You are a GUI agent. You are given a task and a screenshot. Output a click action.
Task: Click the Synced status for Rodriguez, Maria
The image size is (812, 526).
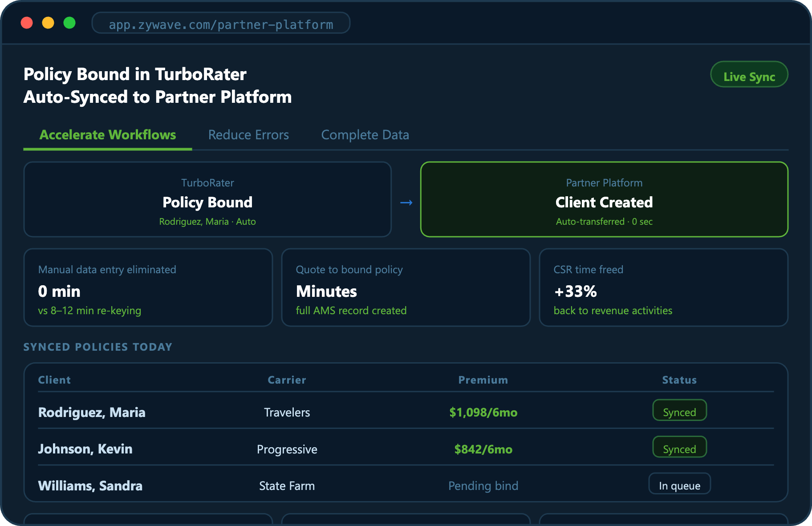679,411
